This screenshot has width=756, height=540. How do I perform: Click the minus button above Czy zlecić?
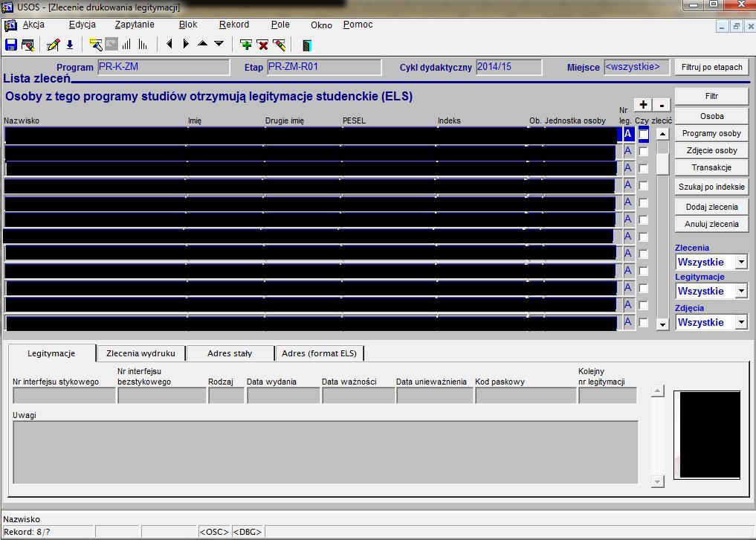pyautogui.click(x=662, y=105)
